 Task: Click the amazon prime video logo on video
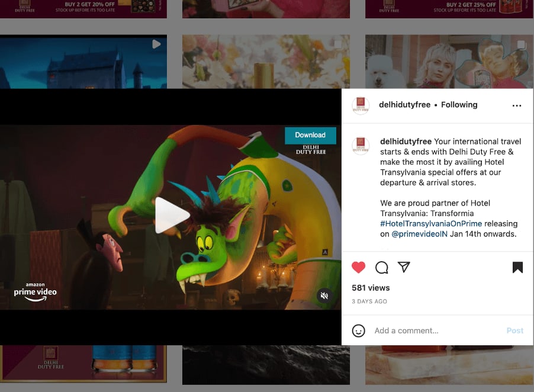(36, 292)
